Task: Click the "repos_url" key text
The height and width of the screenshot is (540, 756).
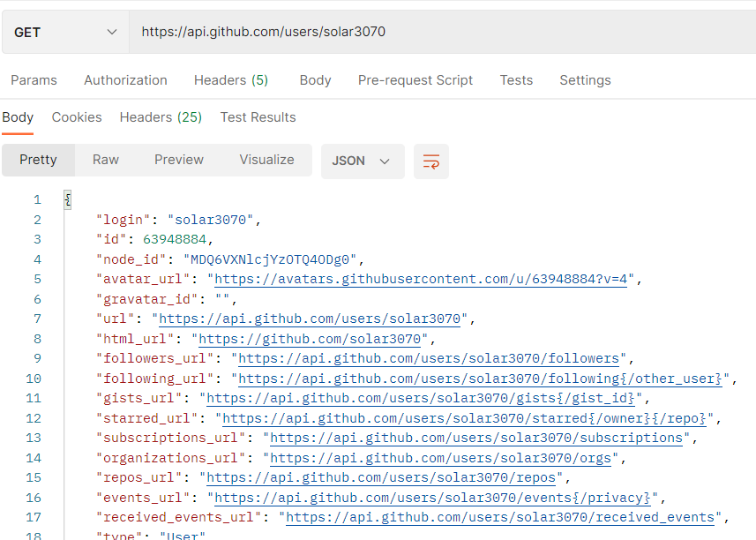Action: click(138, 478)
